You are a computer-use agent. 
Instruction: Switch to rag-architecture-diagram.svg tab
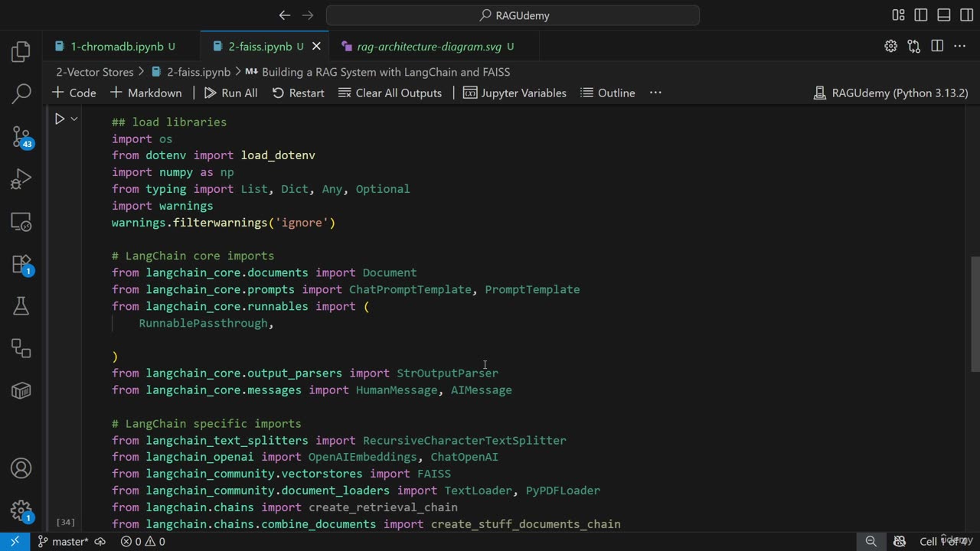(x=429, y=47)
